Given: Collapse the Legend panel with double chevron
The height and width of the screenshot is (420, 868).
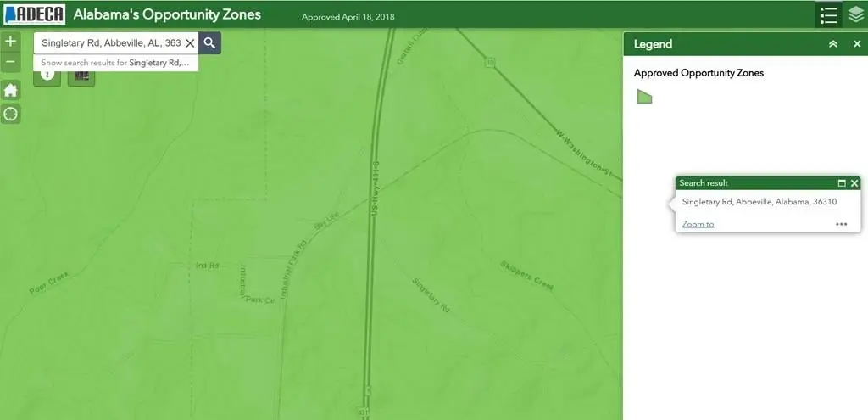Looking at the screenshot, I should click(x=832, y=44).
